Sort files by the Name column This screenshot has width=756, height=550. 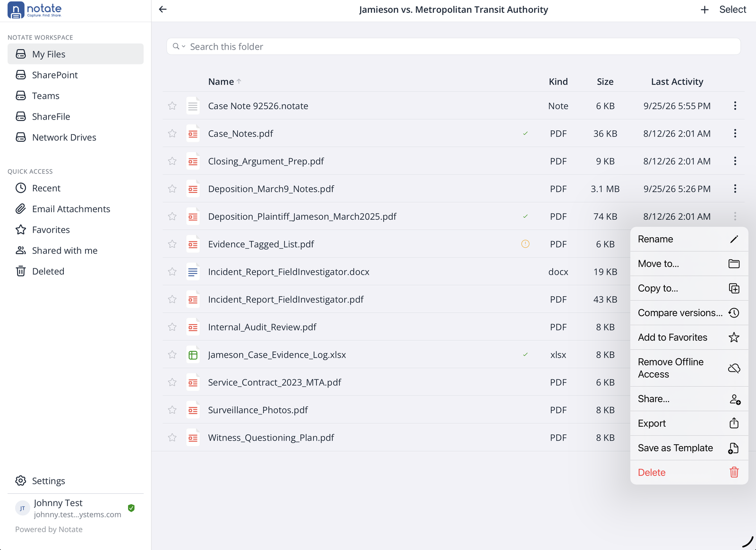pos(224,82)
